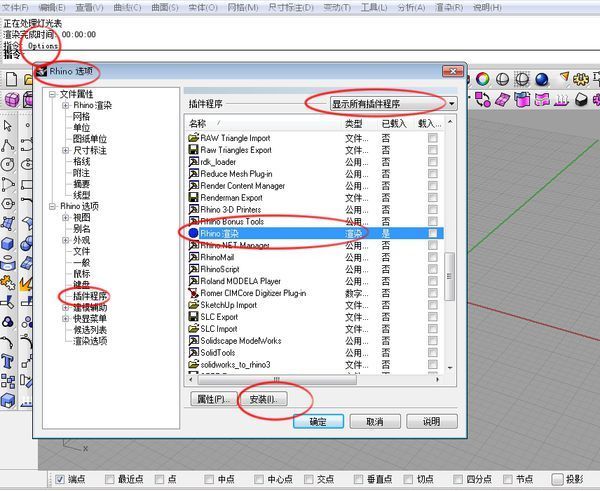
Task: Click the puzzle piece tool icon in left toolbar
Action: point(8,283)
